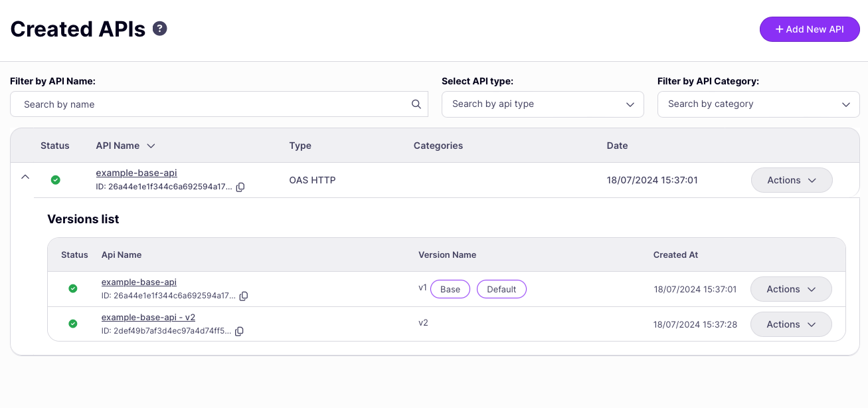Open the Created APIs help tooltip icon

159,28
